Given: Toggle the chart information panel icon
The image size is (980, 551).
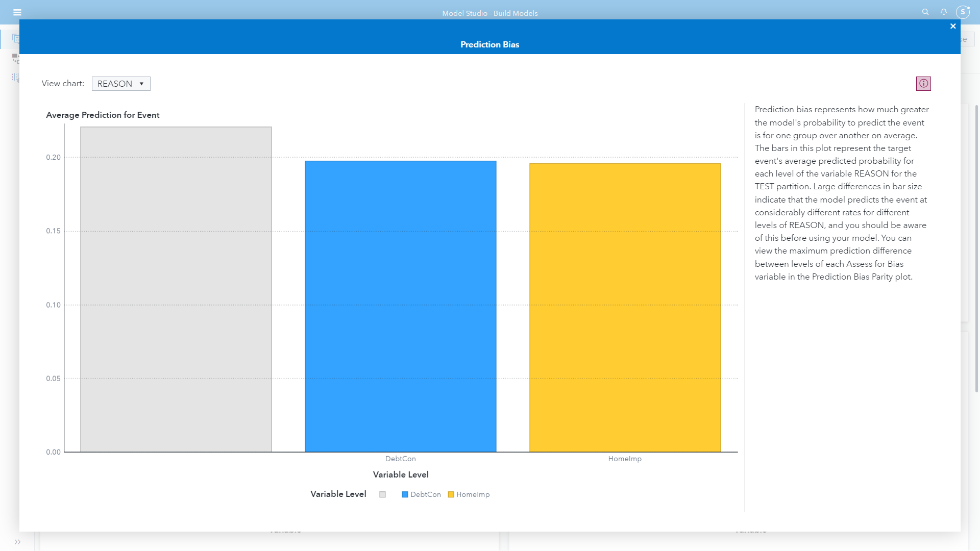Looking at the screenshot, I should pyautogui.click(x=923, y=84).
